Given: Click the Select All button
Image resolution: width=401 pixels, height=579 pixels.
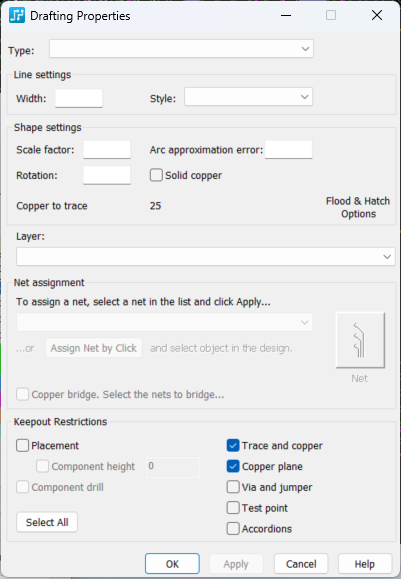Looking at the screenshot, I should pyautogui.click(x=47, y=522).
